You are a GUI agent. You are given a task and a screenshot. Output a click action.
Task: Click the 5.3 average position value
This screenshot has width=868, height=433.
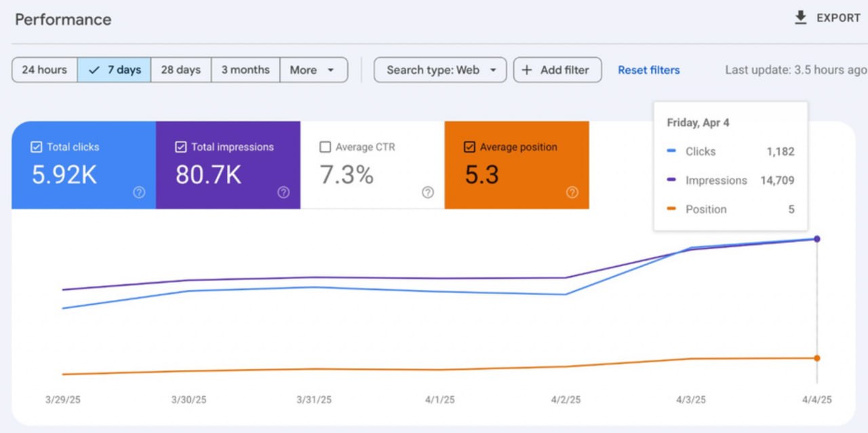(x=482, y=175)
